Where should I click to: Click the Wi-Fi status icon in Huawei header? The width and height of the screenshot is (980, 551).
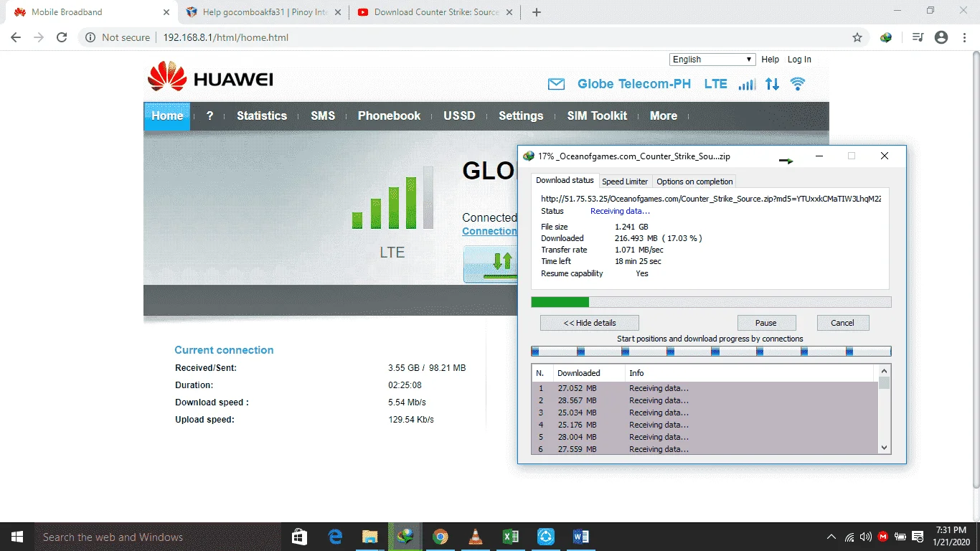click(797, 84)
